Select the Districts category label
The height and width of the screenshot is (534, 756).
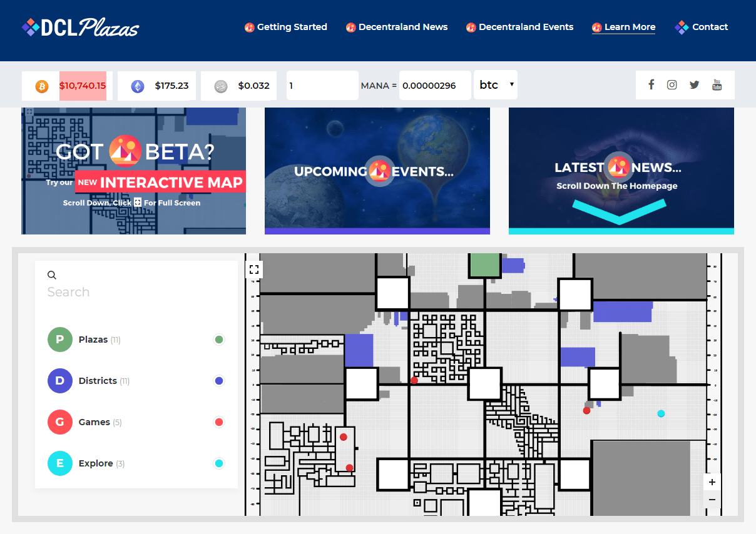tap(98, 381)
